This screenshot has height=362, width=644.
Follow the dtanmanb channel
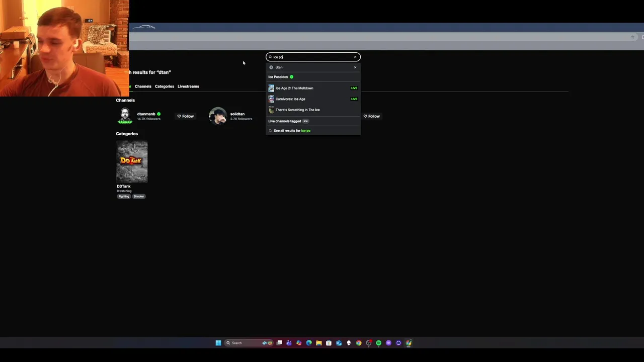185,116
